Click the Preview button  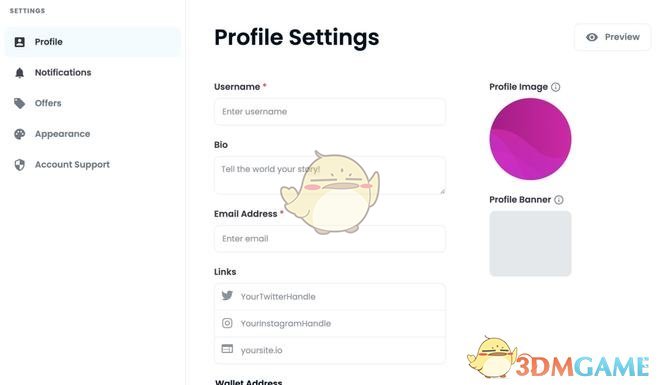pos(612,37)
